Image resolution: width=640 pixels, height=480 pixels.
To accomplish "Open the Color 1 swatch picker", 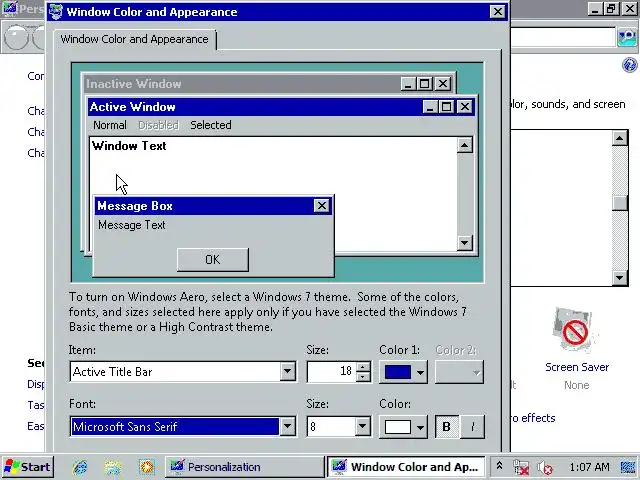I will click(403, 372).
